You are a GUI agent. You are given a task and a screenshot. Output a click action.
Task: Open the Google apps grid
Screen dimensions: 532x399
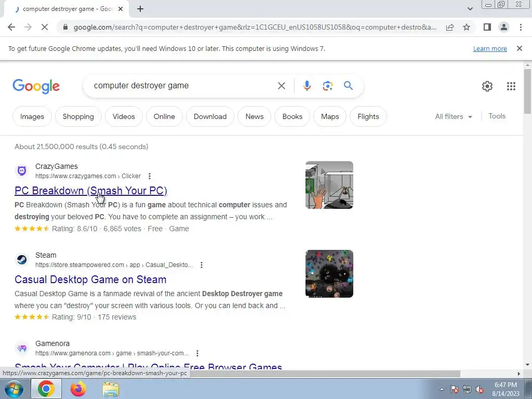click(511, 86)
